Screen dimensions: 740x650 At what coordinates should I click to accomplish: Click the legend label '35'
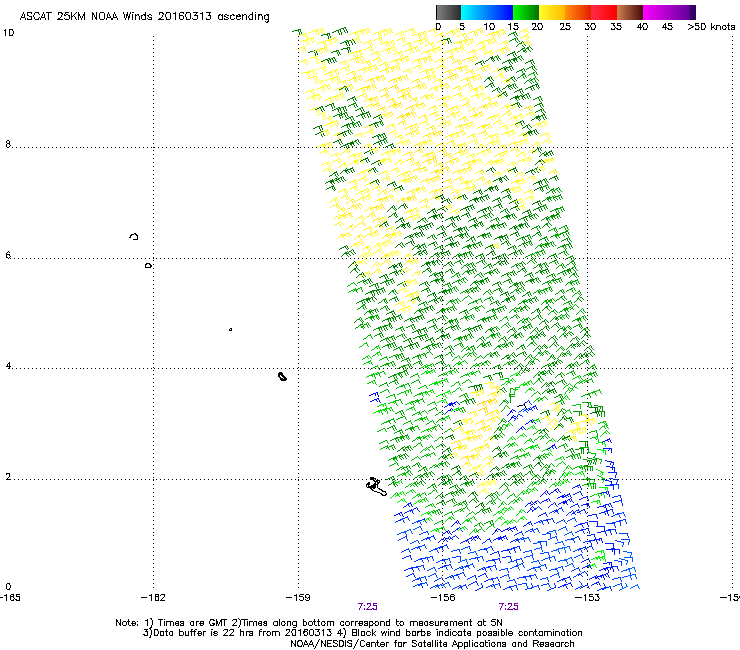[616, 27]
